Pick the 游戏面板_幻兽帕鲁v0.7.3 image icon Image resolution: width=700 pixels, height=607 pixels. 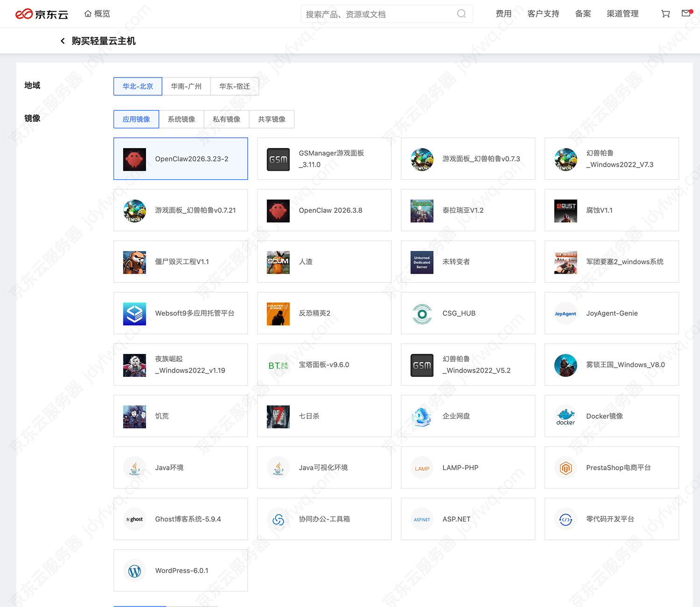pyautogui.click(x=422, y=159)
